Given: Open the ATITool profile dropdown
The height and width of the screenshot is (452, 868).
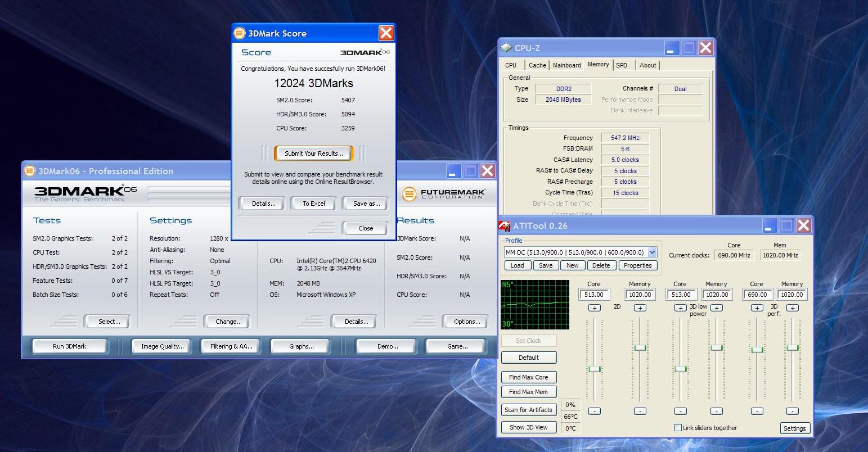Looking at the screenshot, I should (652, 252).
